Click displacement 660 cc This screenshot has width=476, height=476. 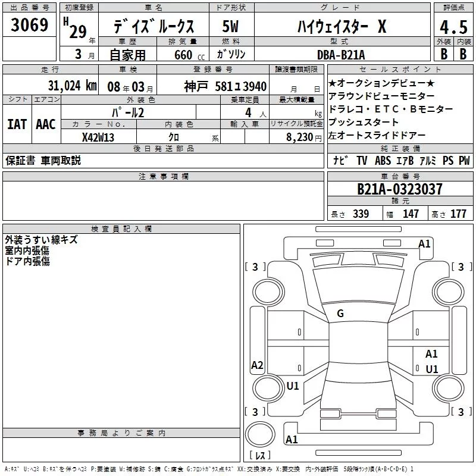pos(189,55)
